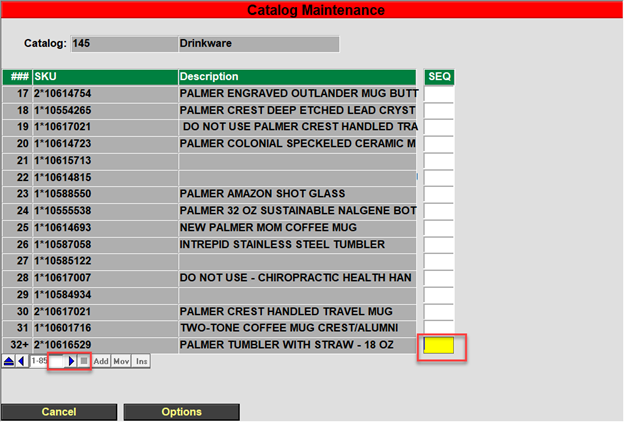Select row 26 Intrepid Stainless Steel Tumbler
Screen dimensions: 624x422
coord(296,244)
